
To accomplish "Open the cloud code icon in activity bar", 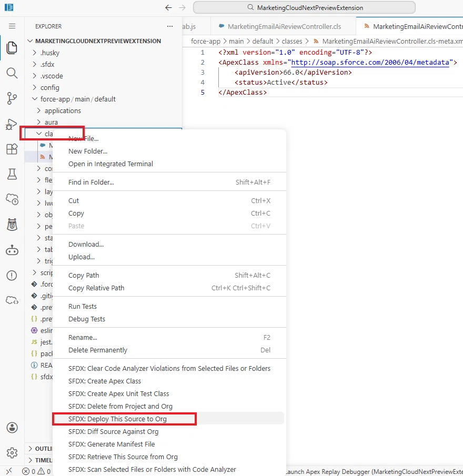I will pyautogui.click(x=12, y=300).
